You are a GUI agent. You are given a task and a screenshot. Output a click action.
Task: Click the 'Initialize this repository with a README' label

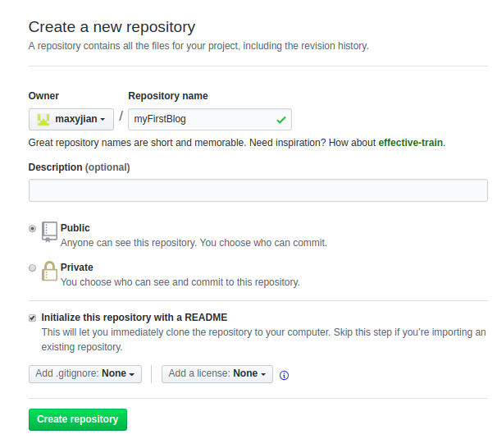(x=135, y=318)
